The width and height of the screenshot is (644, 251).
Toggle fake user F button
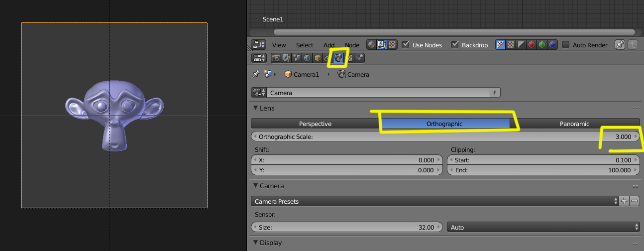point(495,93)
